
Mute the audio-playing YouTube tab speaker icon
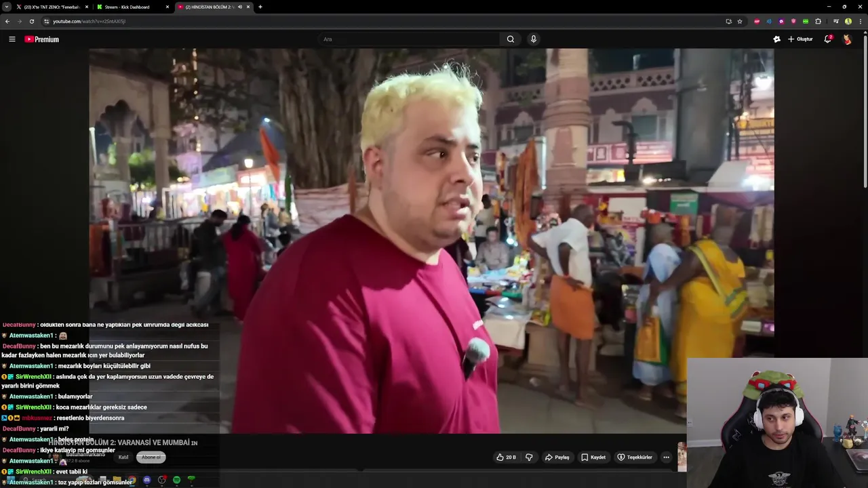click(x=239, y=7)
